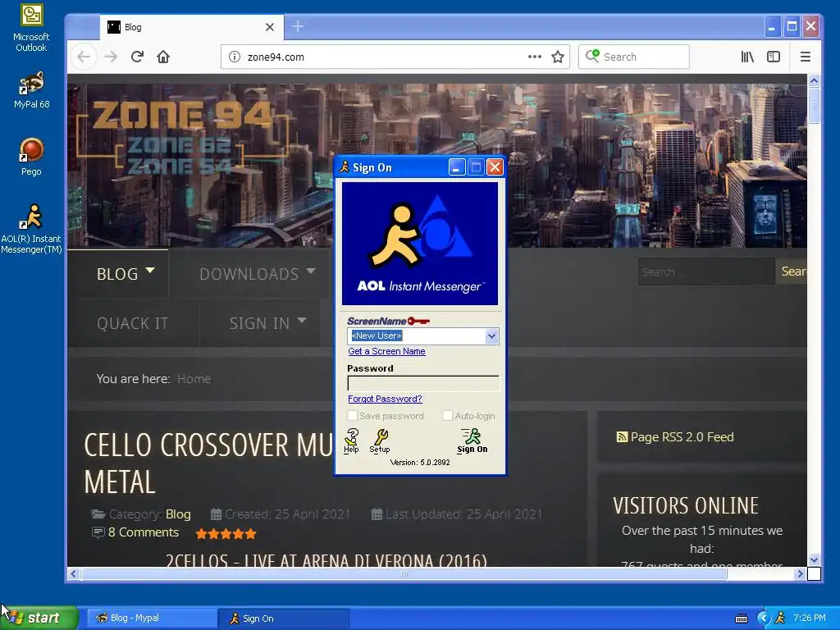Expand hidden system tray icons arrow

[763, 618]
